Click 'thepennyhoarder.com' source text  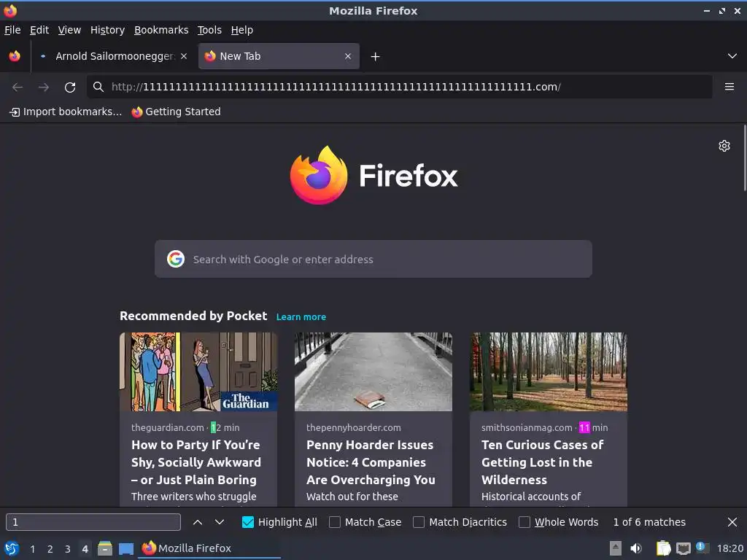(354, 427)
